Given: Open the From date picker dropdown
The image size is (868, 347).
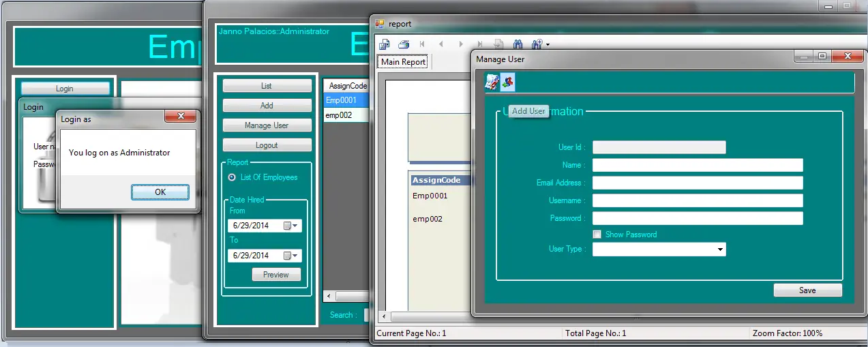Looking at the screenshot, I should click(x=296, y=226).
